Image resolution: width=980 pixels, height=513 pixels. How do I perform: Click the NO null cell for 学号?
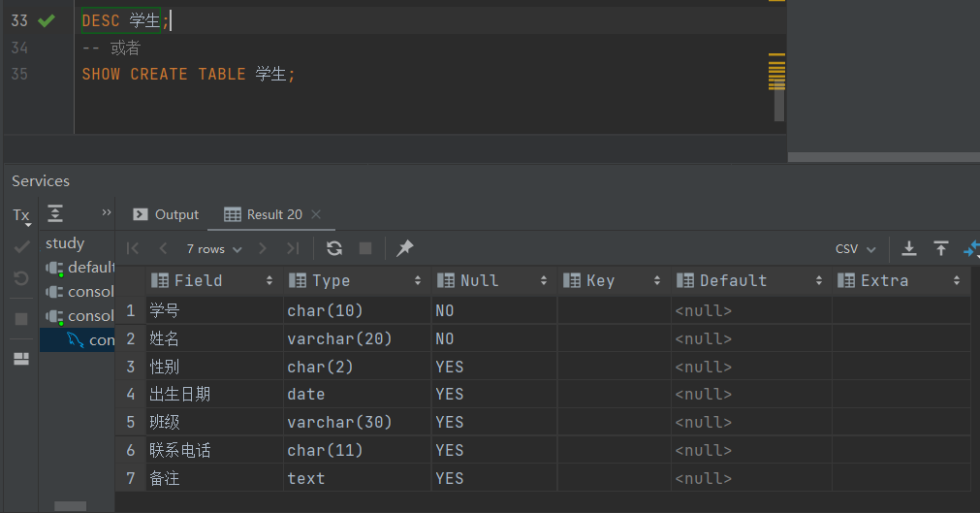pyautogui.click(x=493, y=311)
